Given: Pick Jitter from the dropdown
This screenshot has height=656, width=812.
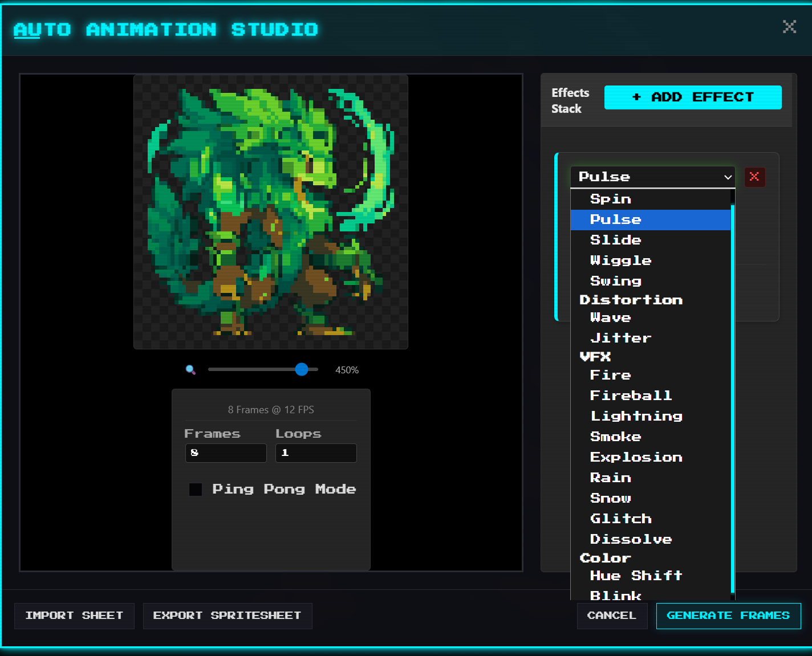Looking at the screenshot, I should pyautogui.click(x=651, y=339).
